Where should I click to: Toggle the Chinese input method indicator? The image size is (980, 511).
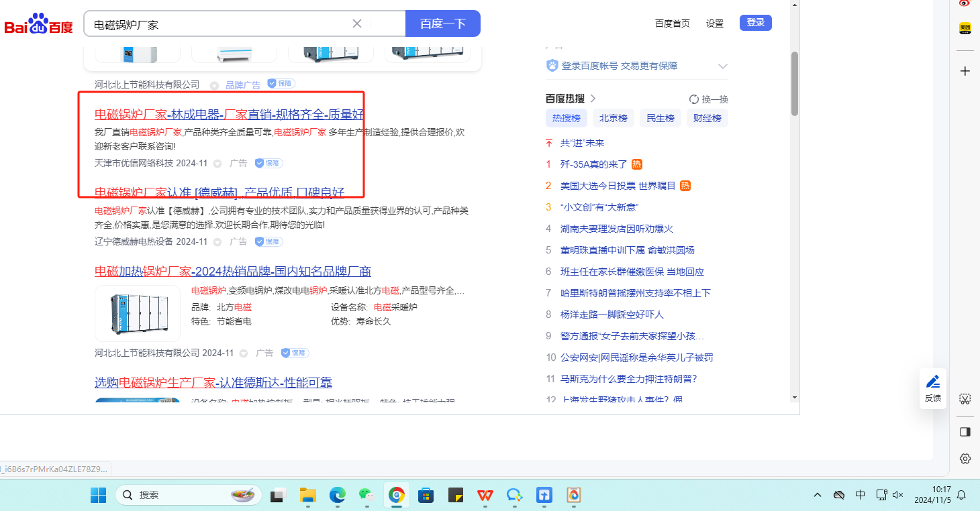861,496
